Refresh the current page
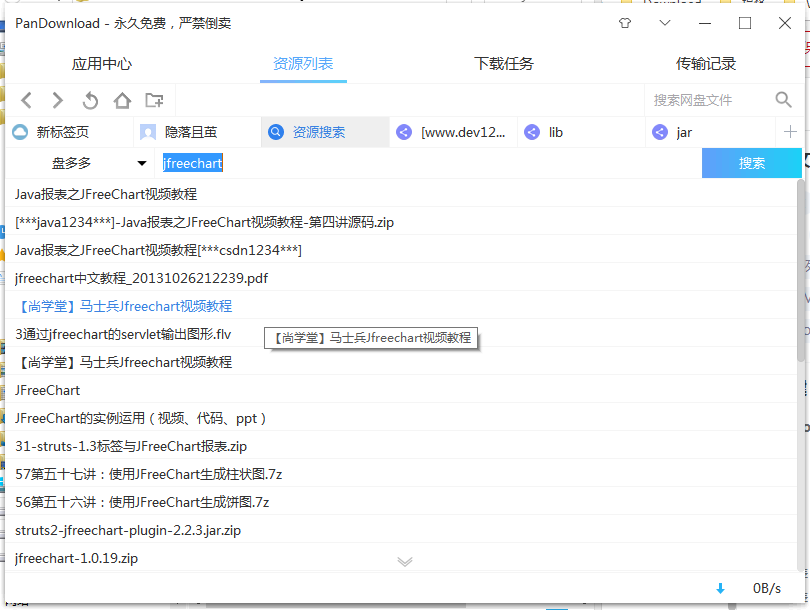The height and width of the screenshot is (610, 810). [89, 100]
